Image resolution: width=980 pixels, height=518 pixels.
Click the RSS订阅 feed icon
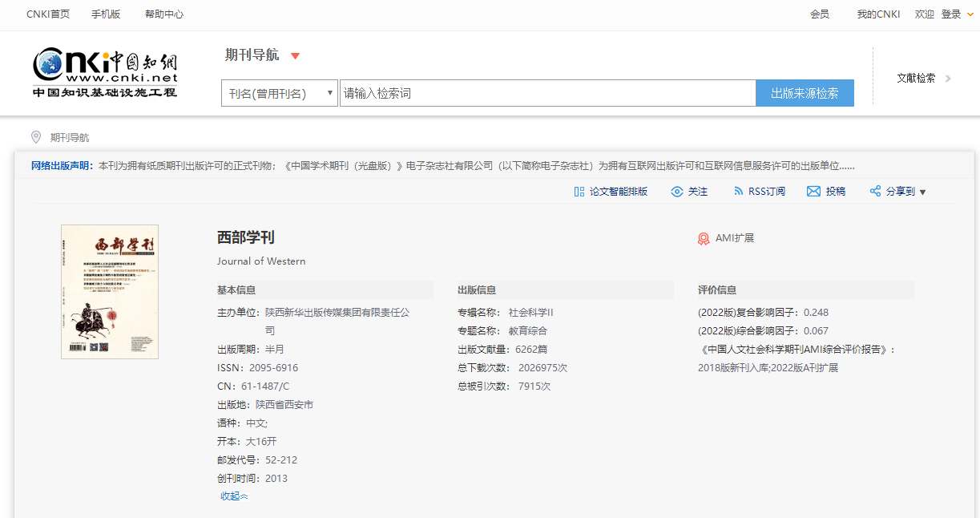pos(739,192)
